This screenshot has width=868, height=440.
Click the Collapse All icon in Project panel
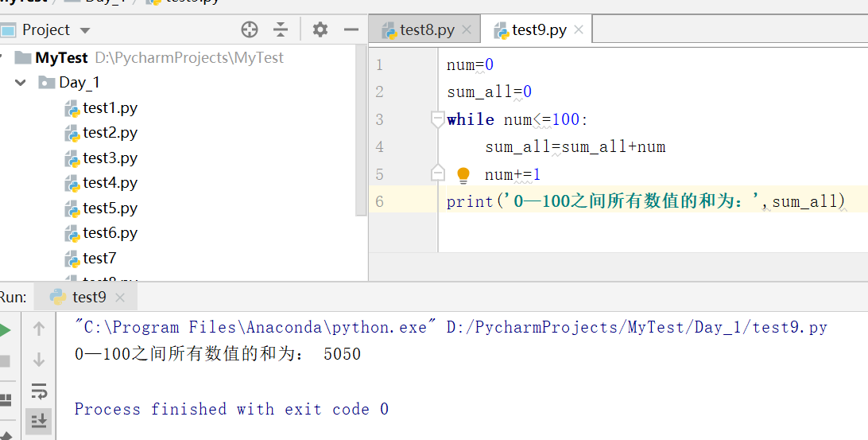click(281, 29)
